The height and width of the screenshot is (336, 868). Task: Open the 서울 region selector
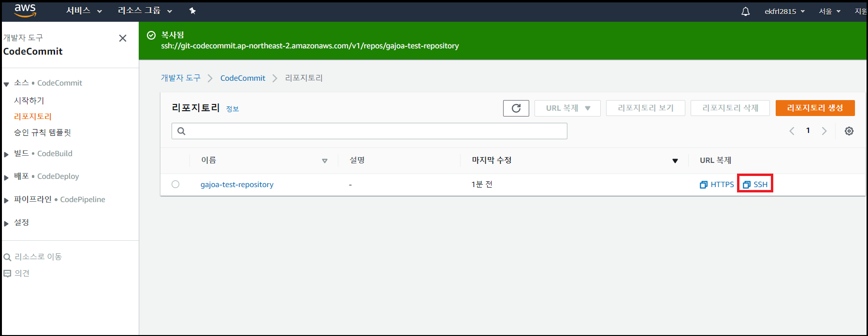tap(829, 11)
